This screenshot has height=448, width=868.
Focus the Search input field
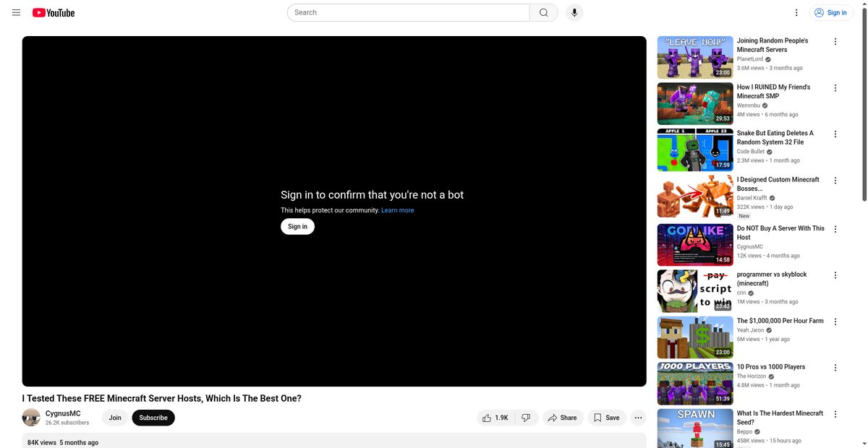409,12
